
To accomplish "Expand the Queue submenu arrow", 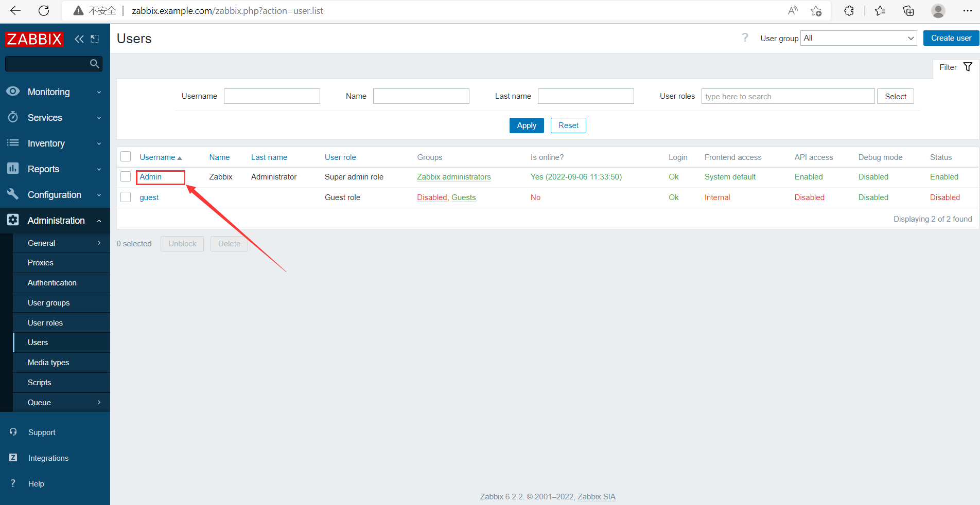I will click(99, 402).
